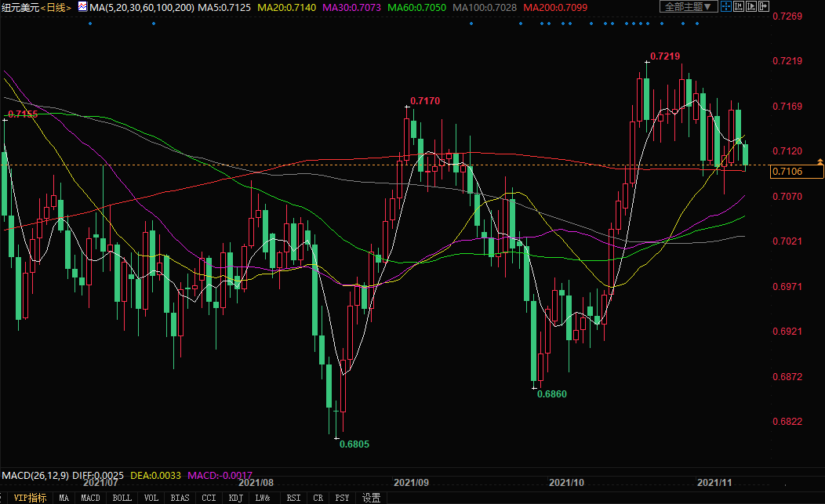825x504 pixels.
Task: Click the 0.6805 low price label
Action: 354,444
